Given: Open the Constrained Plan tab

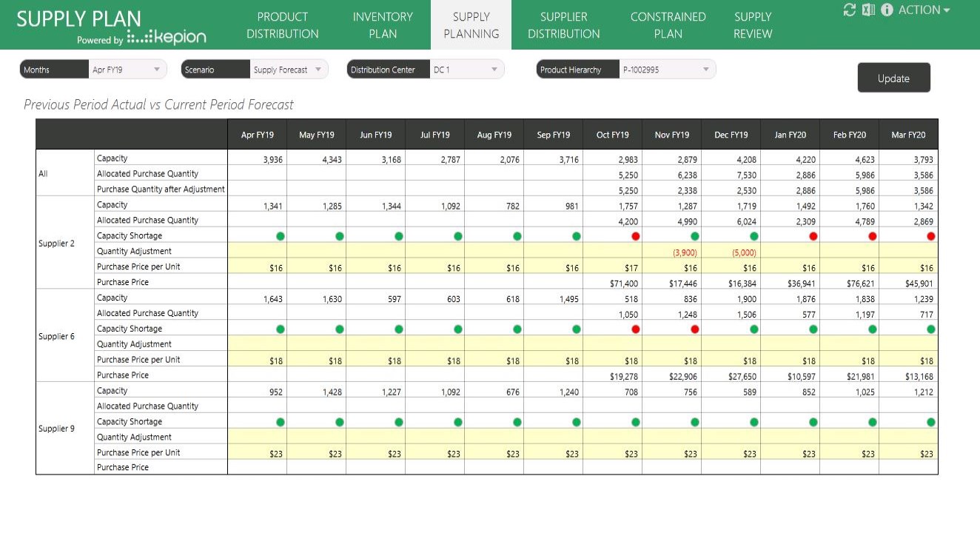Looking at the screenshot, I should coord(668,25).
